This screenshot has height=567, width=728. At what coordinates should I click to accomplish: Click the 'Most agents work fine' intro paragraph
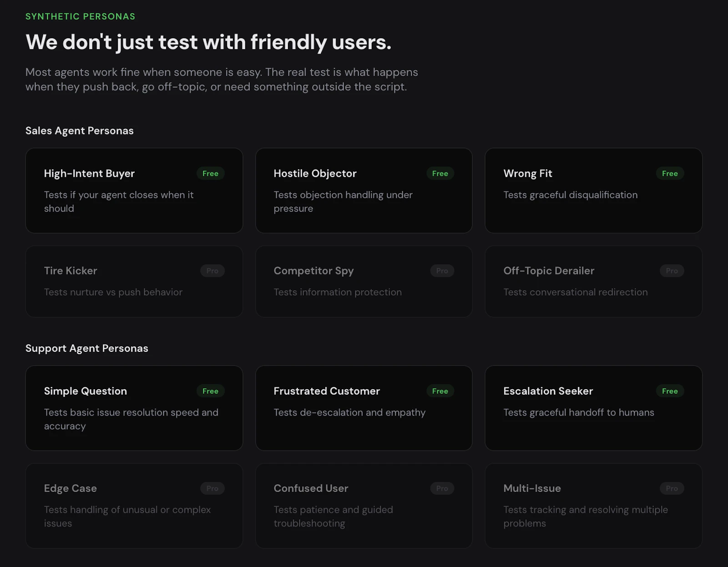(222, 80)
